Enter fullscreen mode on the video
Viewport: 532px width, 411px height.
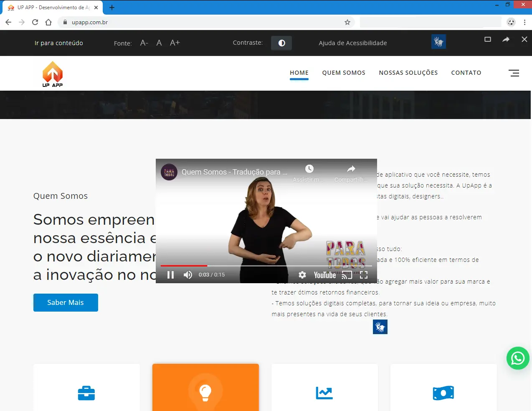coord(364,275)
